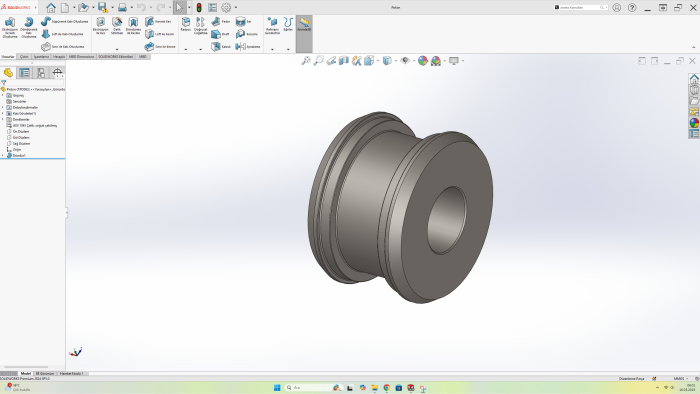Screen dimensions: 700x394
Task: Select the Intersect tool
Action: [246, 34]
